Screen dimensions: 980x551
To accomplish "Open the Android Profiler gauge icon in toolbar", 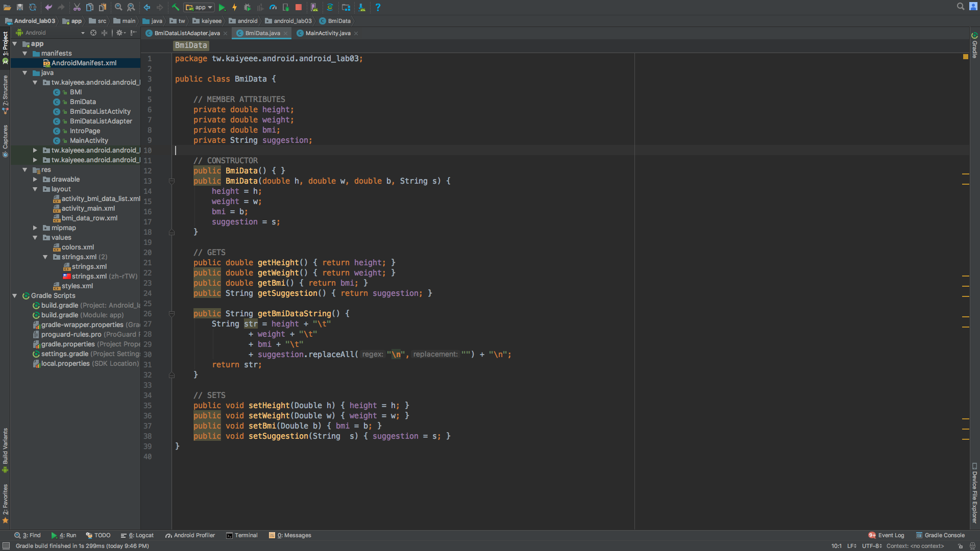I will (273, 7).
